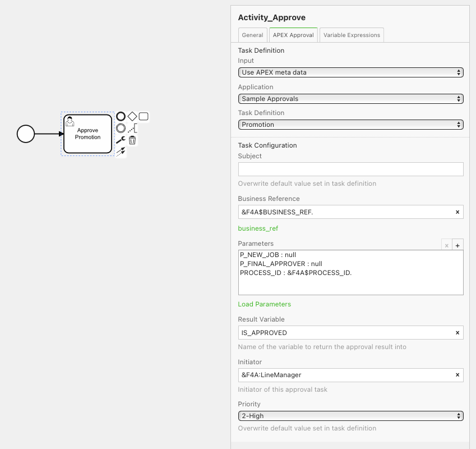Append a gateway using the diamond icon
Viewport: 476px width, 449px height.
click(x=132, y=116)
